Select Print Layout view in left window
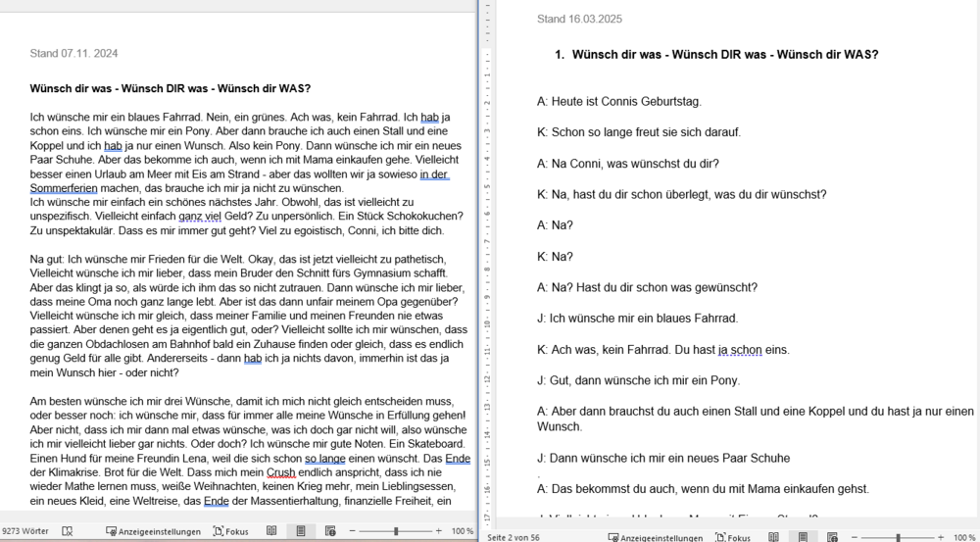Screen dimensions: 980x542 [x=302, y=531]
